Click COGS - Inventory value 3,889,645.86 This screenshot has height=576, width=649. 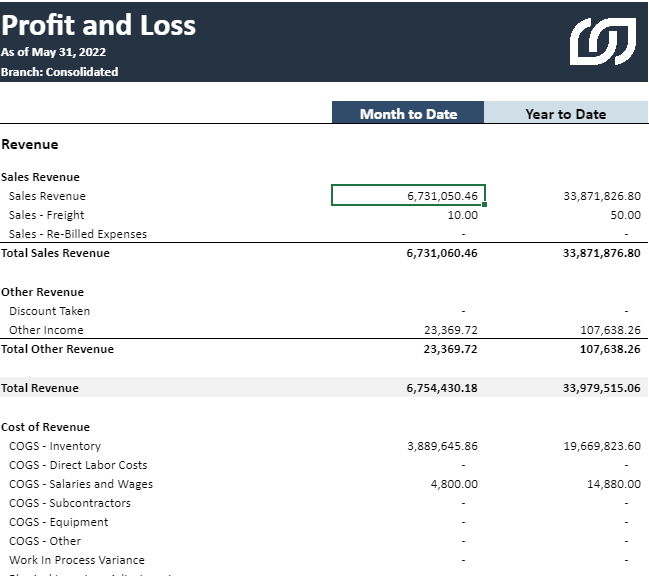[442, 446]
